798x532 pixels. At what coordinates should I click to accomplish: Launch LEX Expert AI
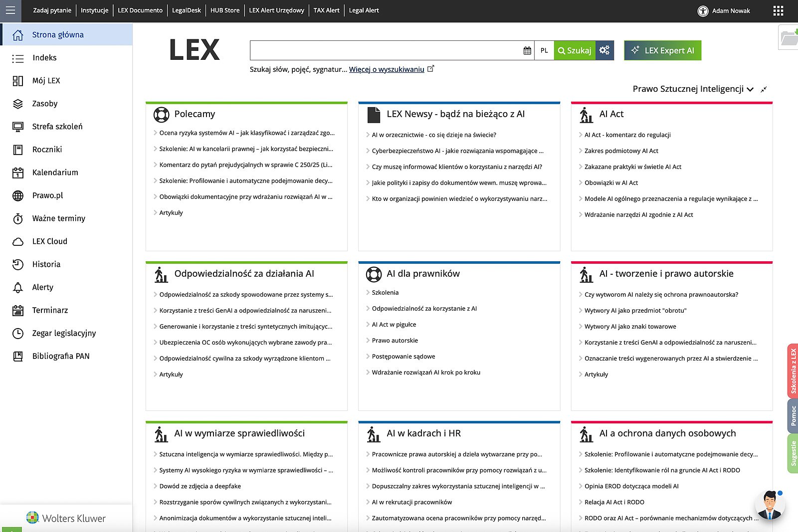(x=662, y=50)
